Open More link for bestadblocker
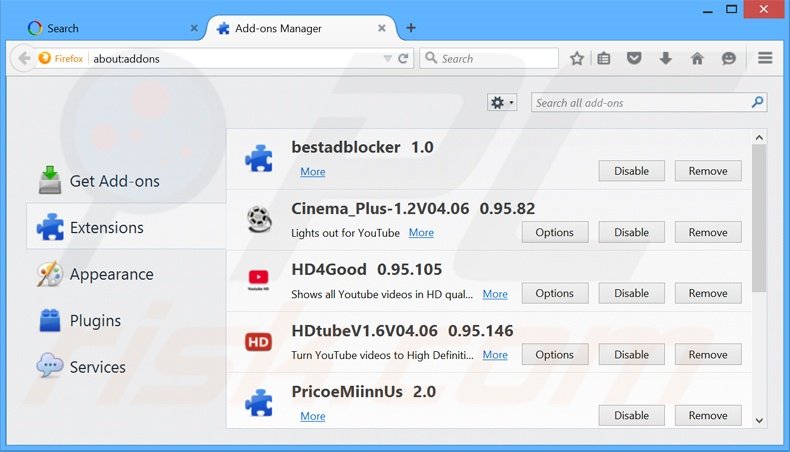Image resolution: width=790 pixels, height=452 pixels. tap(313, 172)
